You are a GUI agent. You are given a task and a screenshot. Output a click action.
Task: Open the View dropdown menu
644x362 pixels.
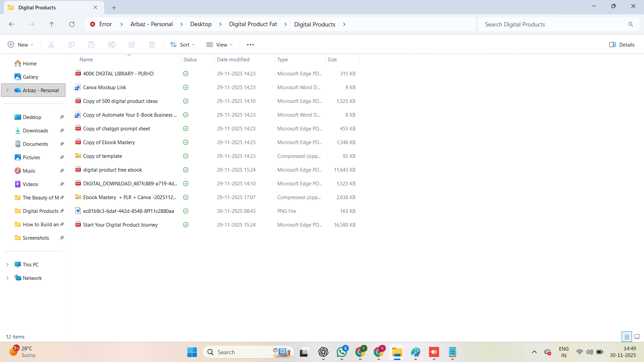coord(219,45)
